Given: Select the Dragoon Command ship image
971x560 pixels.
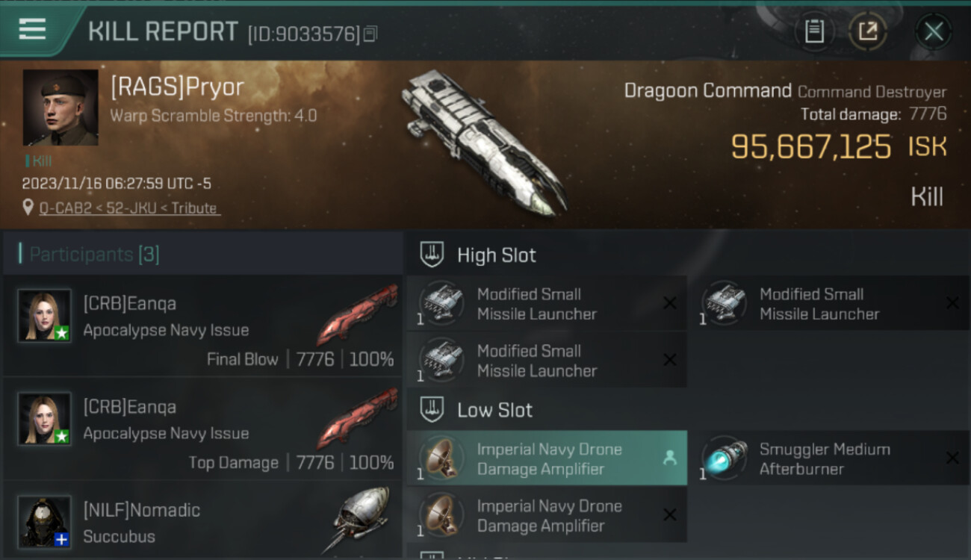Looking at the screenshot, I should [x=483, y=142].
